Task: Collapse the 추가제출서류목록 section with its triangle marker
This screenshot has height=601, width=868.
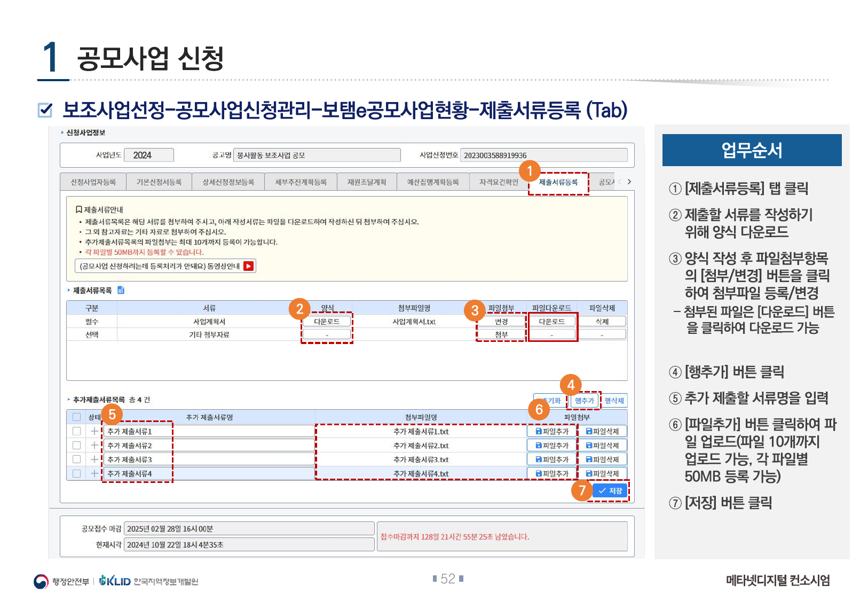Action: (x=69, y=400)
